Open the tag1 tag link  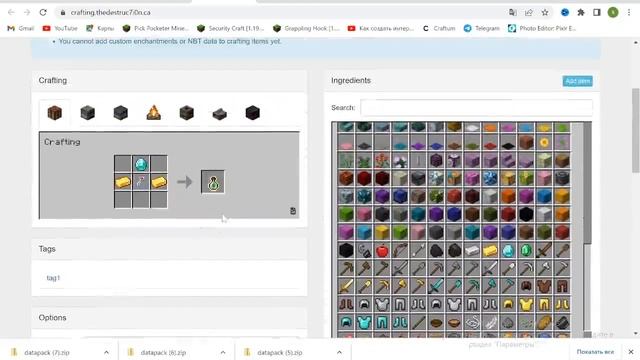pos(53,278)
